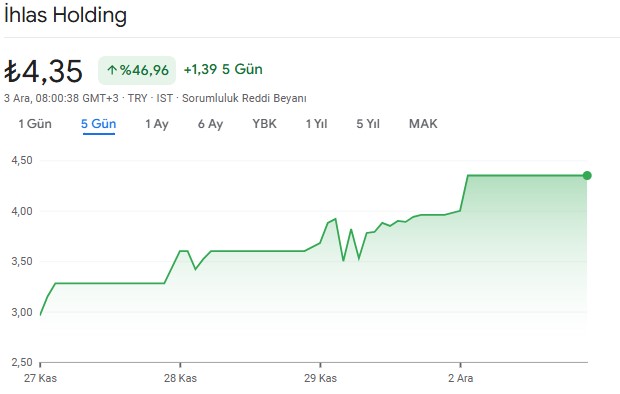
Task: Click the +1,39 5 Gün change text
Action: pyautogui.click(x=223, y=69)
